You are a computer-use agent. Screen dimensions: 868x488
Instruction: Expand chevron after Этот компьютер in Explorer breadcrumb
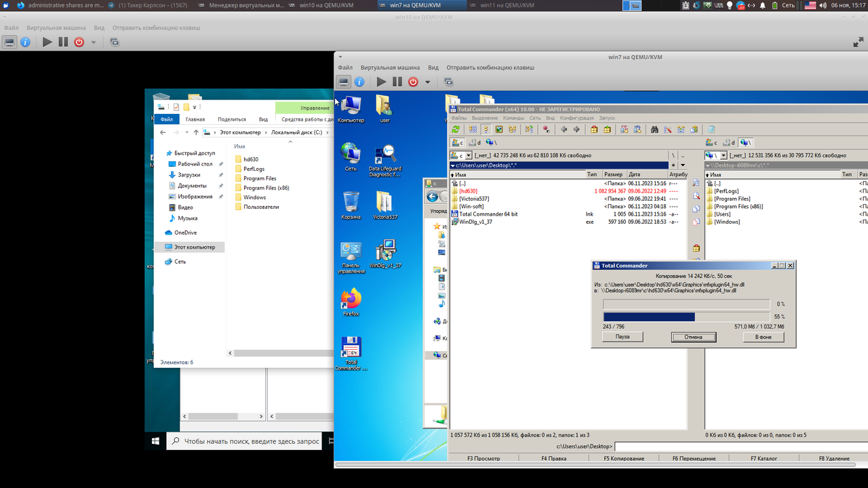tap(266, 132)
